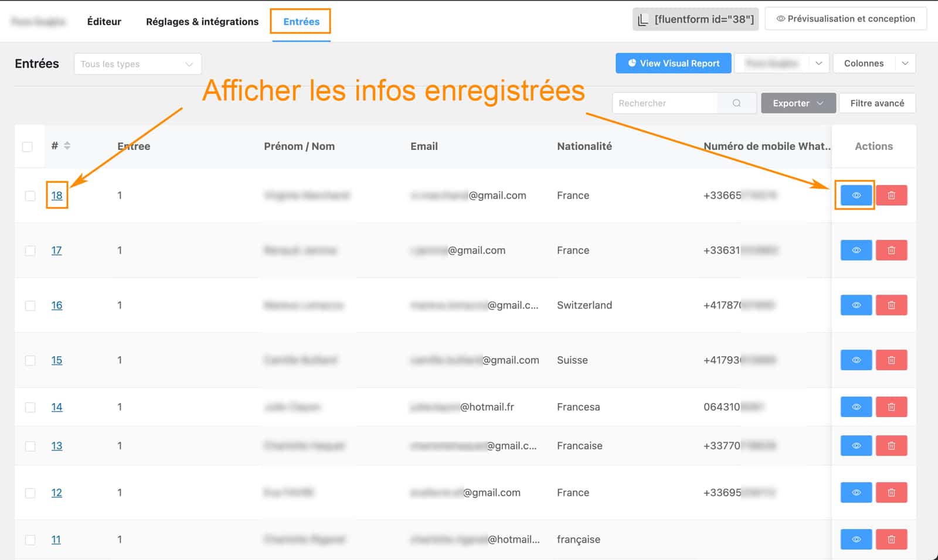This screenshot has height=560, width=938.
Task: Delete entry 12 using the trash icon
Action: pos(891,493)
